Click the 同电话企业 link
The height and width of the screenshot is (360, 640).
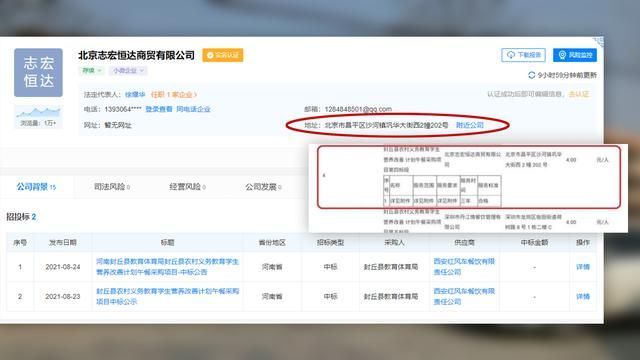pyautogui.click(x=193, y=109)
